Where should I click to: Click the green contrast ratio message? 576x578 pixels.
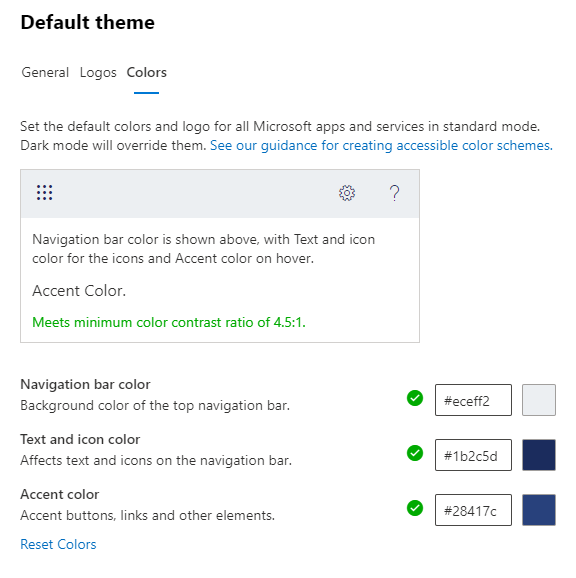click(169, 322)
